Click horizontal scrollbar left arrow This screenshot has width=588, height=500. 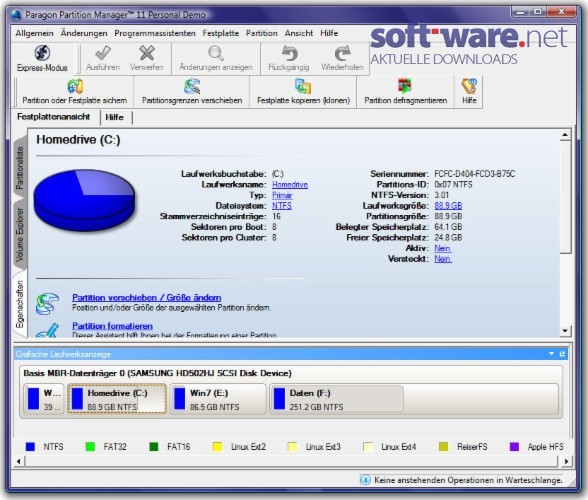[x=19, y=461]
